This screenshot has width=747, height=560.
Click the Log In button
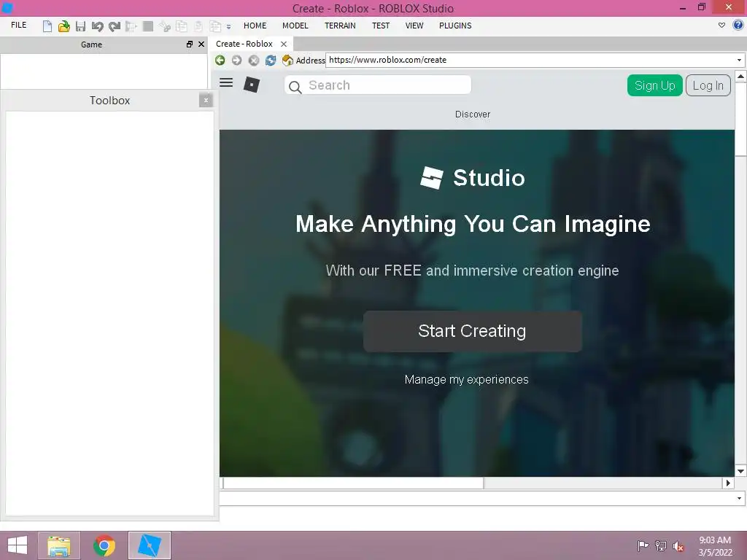click(708, 86)
